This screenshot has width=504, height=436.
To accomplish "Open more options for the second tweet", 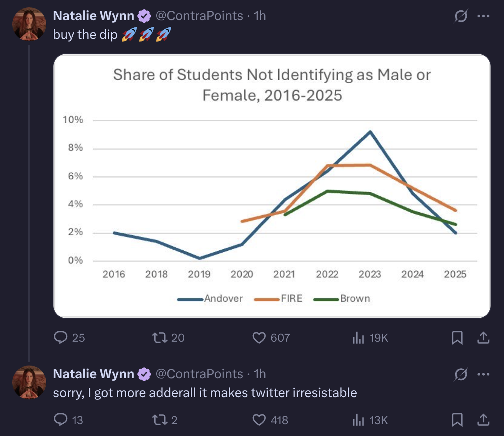I will click(483, 374).
